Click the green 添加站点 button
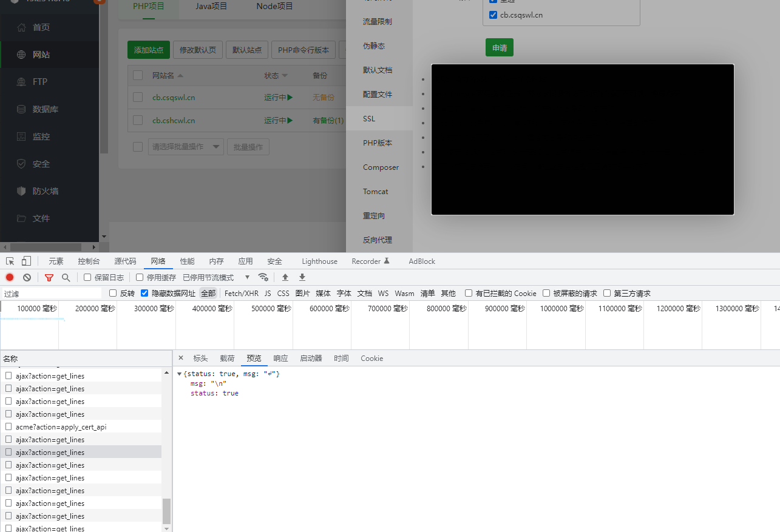The image size is (780, 532). 149,50
